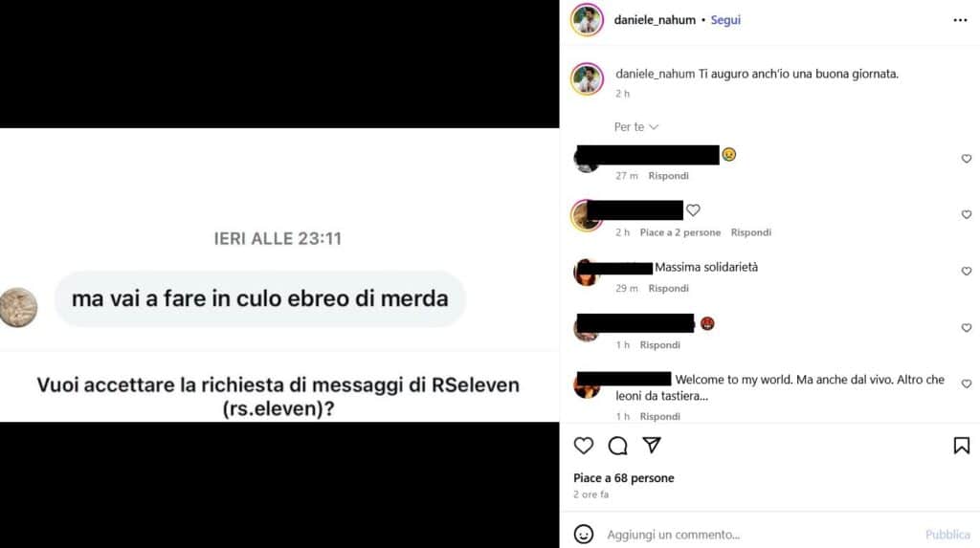View who liked: 'Piace a 2 persone'
The width and height of the screenshot is (980, 548).
[x=680, y=232]
